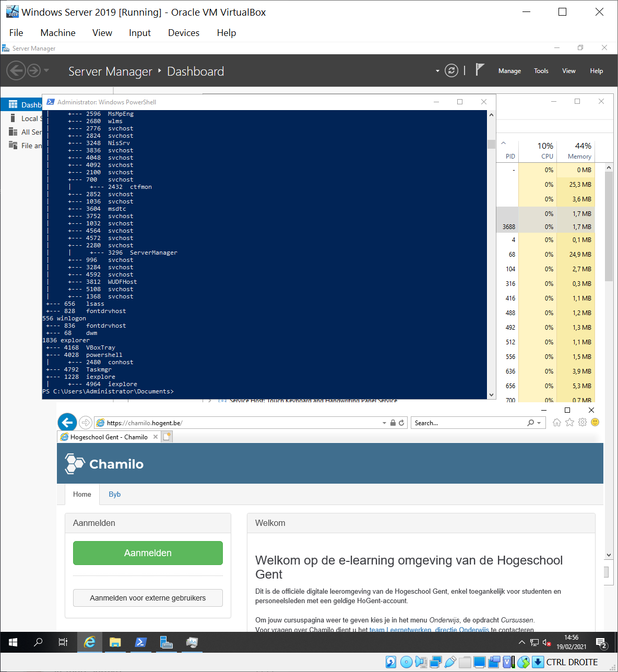Click the Internet Explorer search input field
Viewport: 618px width, 672px height.
[467, 423]
